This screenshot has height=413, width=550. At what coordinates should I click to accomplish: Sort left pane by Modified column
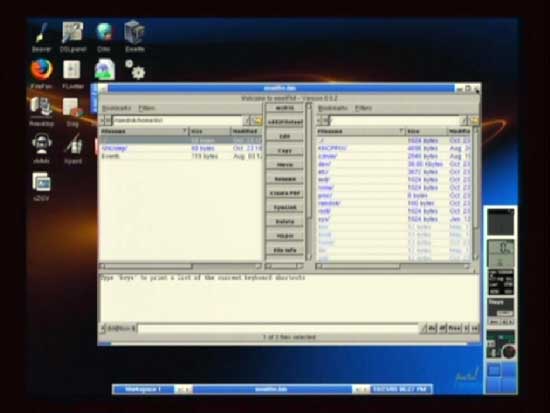click(x=247, y=131)
